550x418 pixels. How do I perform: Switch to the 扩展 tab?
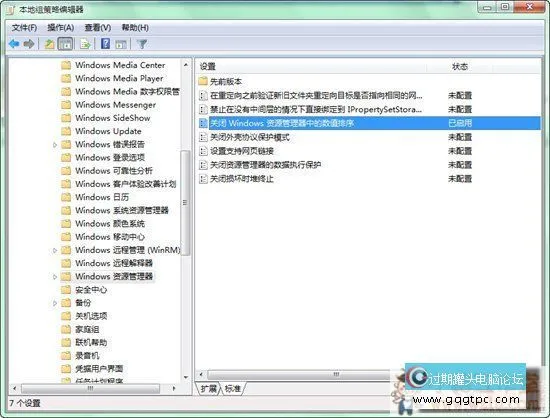coord(208,388)
